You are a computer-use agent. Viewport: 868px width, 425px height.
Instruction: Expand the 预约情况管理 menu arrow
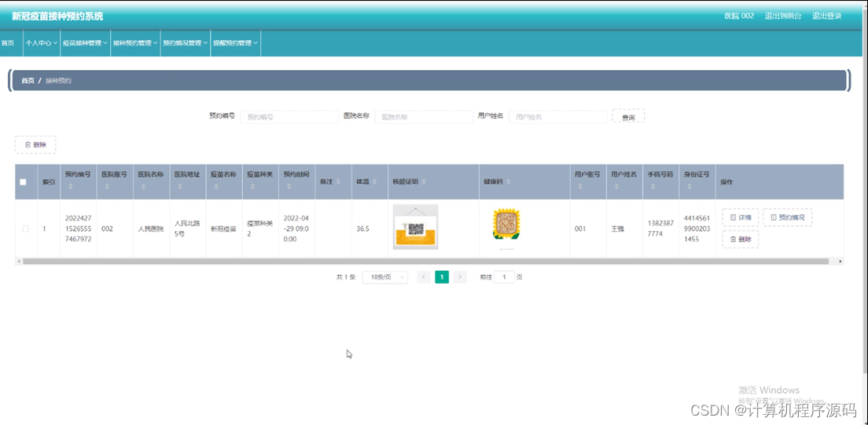coord(205,43)
